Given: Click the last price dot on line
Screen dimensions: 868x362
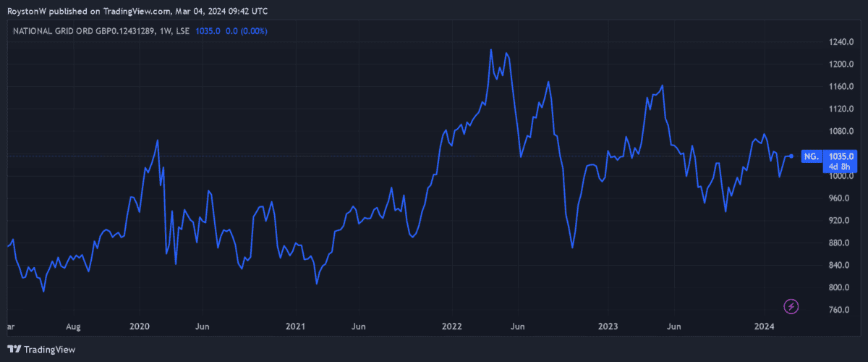Looking at the screenshot, I should 791,156.
